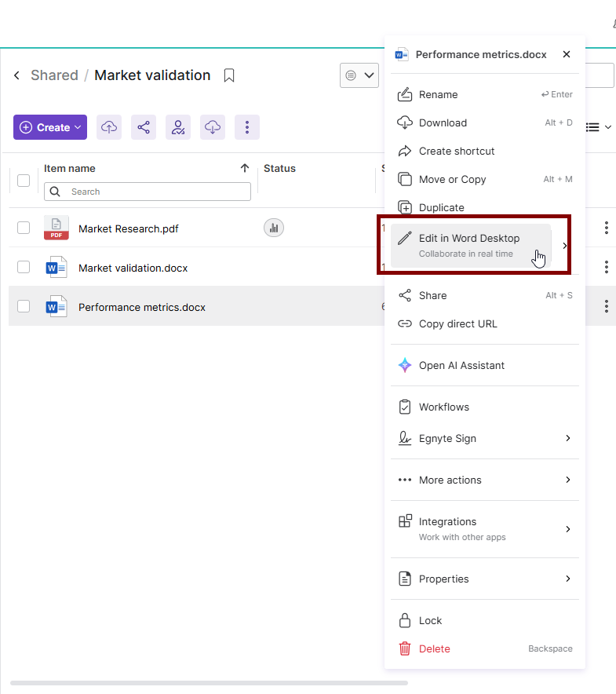Image resolution: width=616 pixels, height=694 pixels.
Task: Select the checkbox for Performance metrics.docx
Action: coord(24,306)
